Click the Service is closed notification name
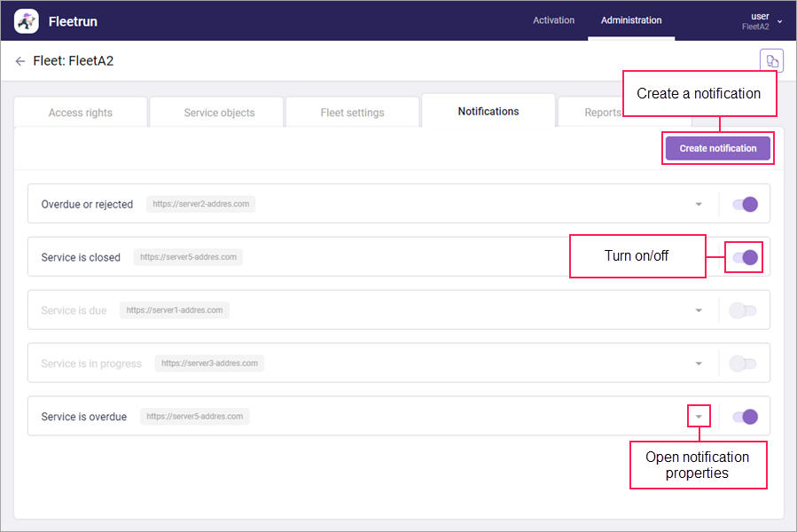This screenshot has width=797, height=532. pos(81,257)
